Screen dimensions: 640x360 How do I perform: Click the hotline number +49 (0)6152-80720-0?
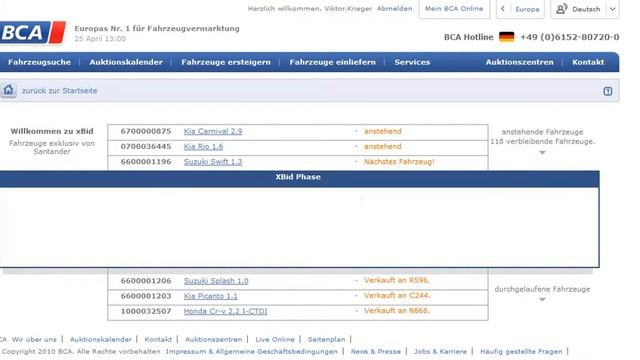(x=569, y=37)
